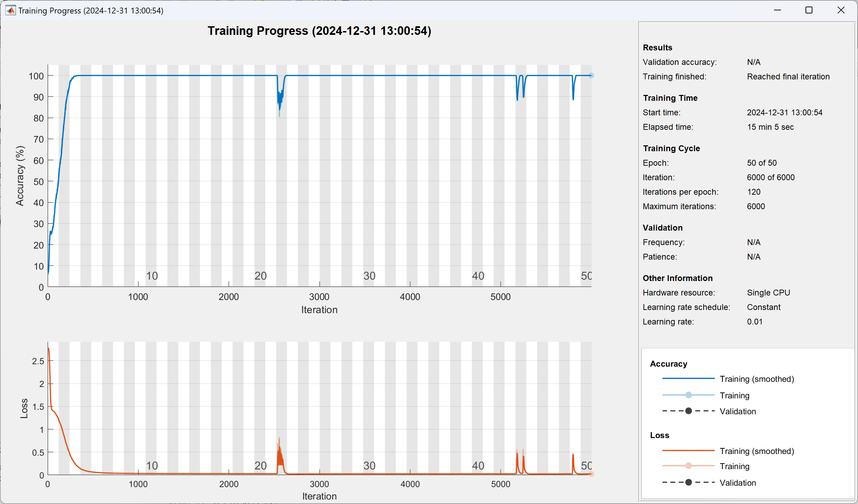
Task: Click the Elapsed time value text
Action: coord(770,127)
